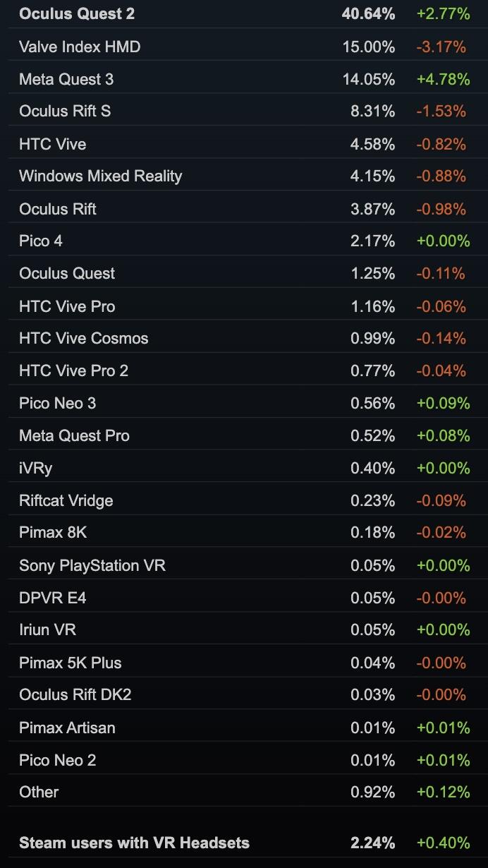Image resolution: width=488 pixels, height=868 pixels.
Task: Click the DPVR E4 headset name
Action: tap(53, 598)
